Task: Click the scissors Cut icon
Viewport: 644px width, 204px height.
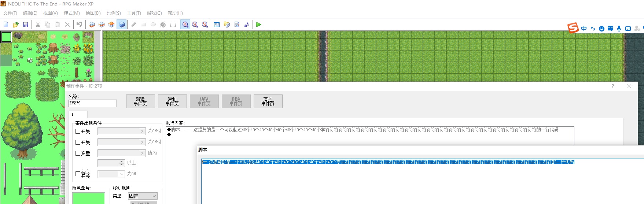Action: pos(38,25)
